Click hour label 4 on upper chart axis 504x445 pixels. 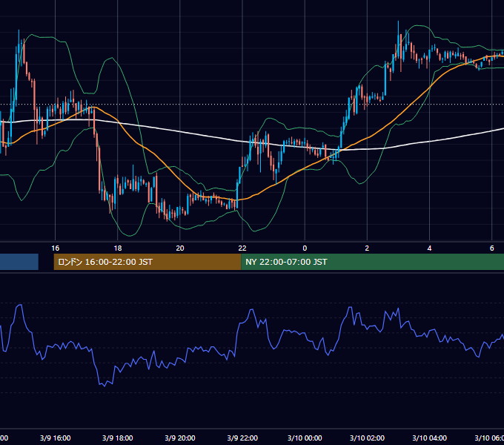[x=429, y=248]
